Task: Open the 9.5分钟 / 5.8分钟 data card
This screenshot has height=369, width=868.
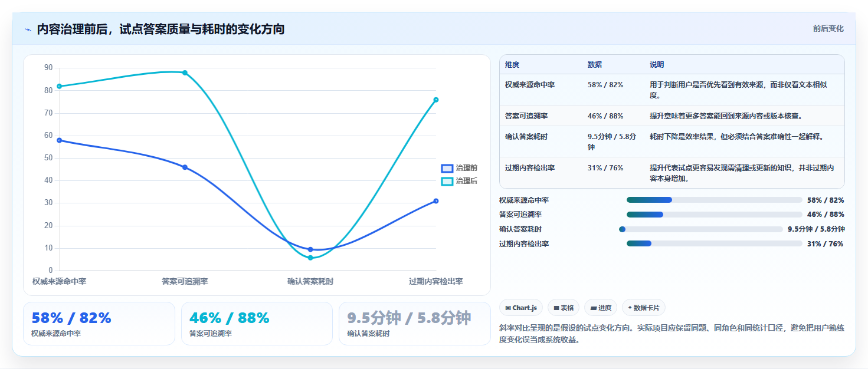Action: [x=415, y=324]
